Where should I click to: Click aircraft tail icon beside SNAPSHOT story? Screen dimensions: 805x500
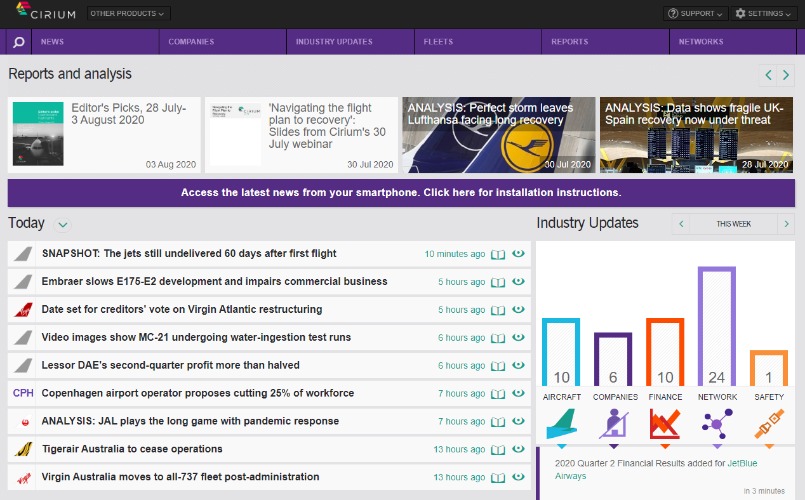[x=23, y=254]
